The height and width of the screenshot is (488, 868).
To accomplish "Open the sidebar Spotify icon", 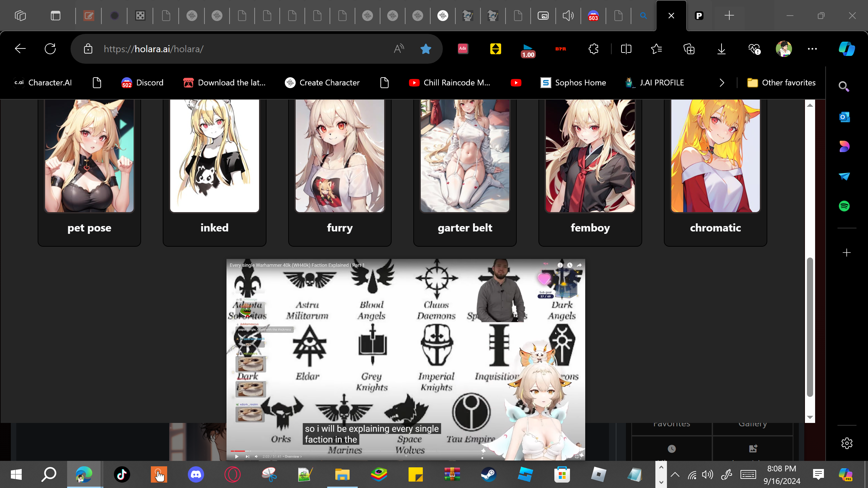I will pos(844,206).
